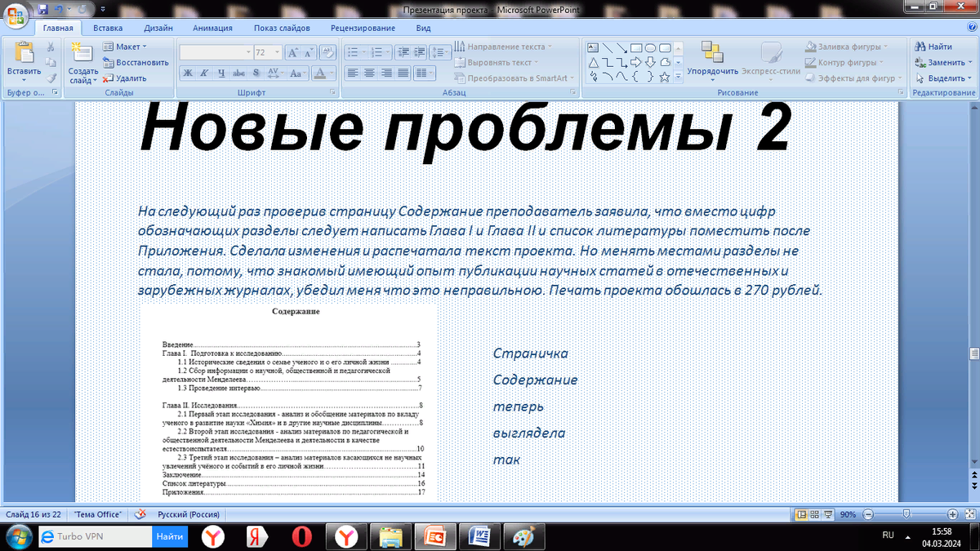Select the Text Box shape

[593, 47]
